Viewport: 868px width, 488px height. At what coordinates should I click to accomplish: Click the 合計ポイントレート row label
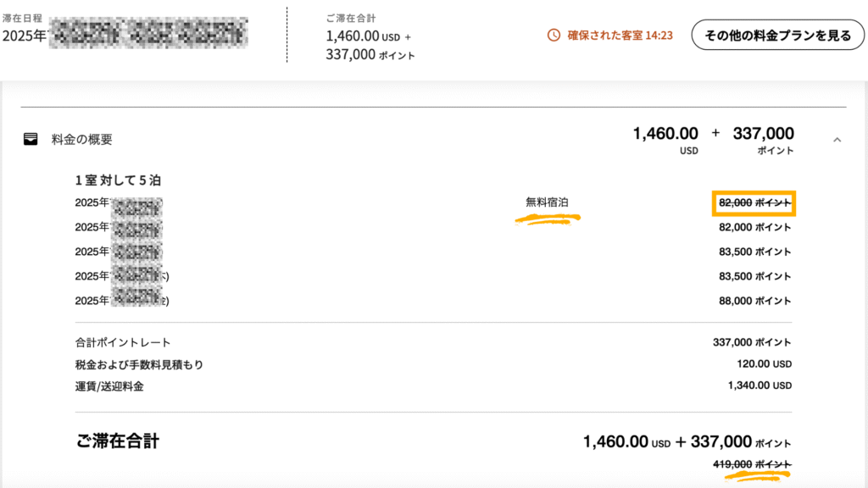(123, 342)
